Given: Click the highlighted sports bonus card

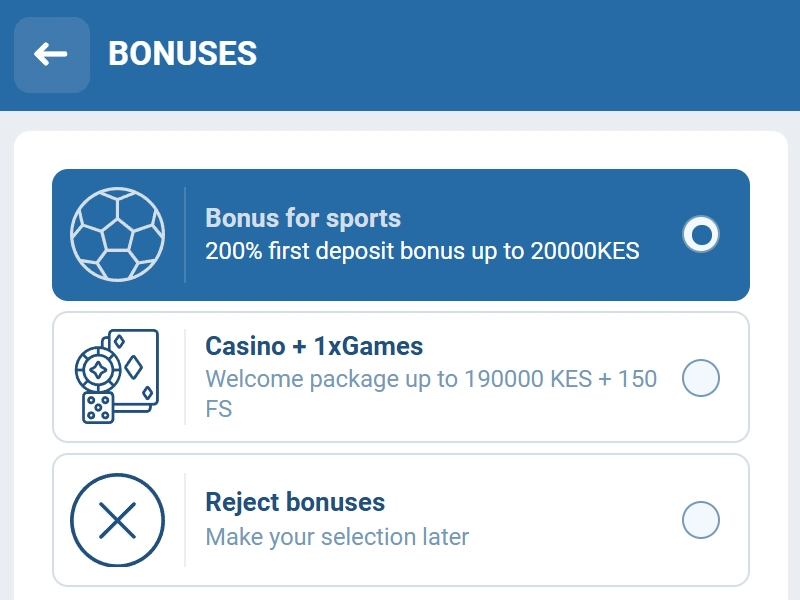Looking at the screenshot, I should pyautogui.click(x=400, y=233).
